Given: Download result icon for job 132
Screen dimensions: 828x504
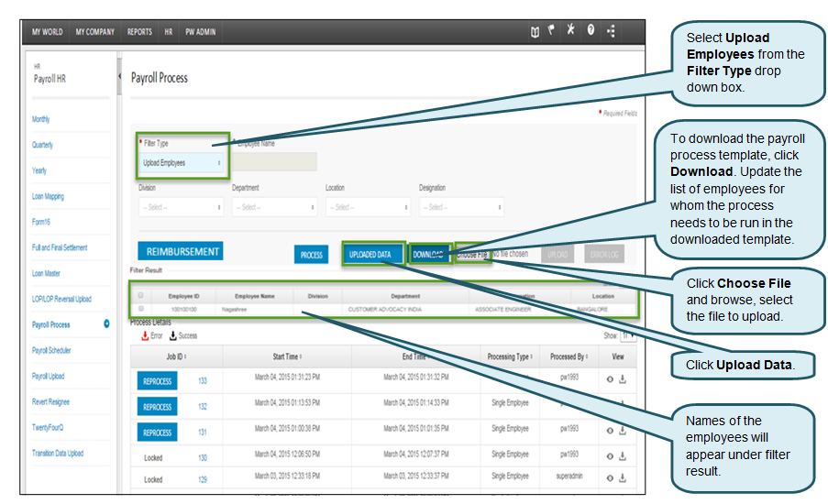Looking at the screenshot, I should click(x=622, y=408).
